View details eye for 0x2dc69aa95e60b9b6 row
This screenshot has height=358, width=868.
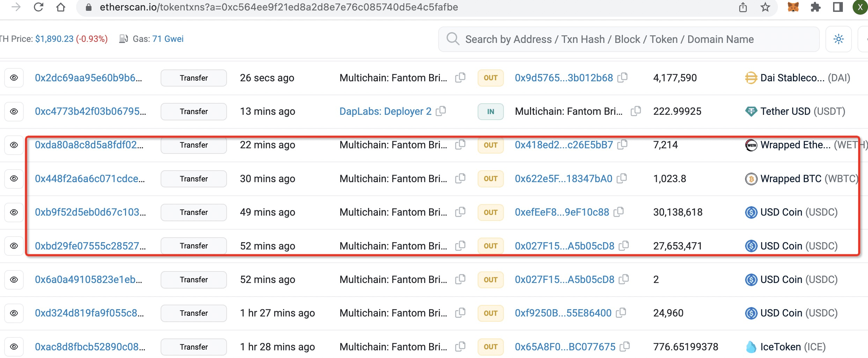click(x=14, y=78)
